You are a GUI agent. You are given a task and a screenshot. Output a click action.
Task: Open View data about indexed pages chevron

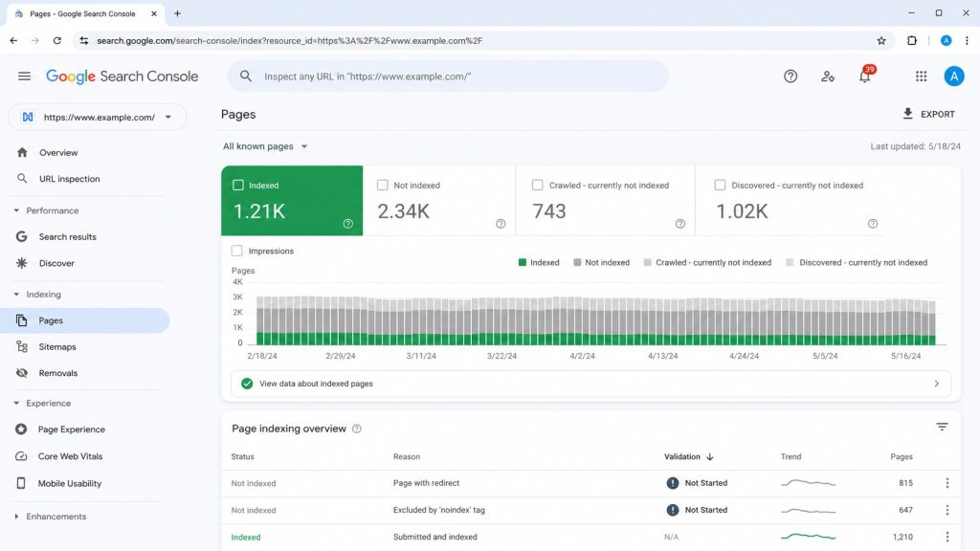(x=936, y=384)
